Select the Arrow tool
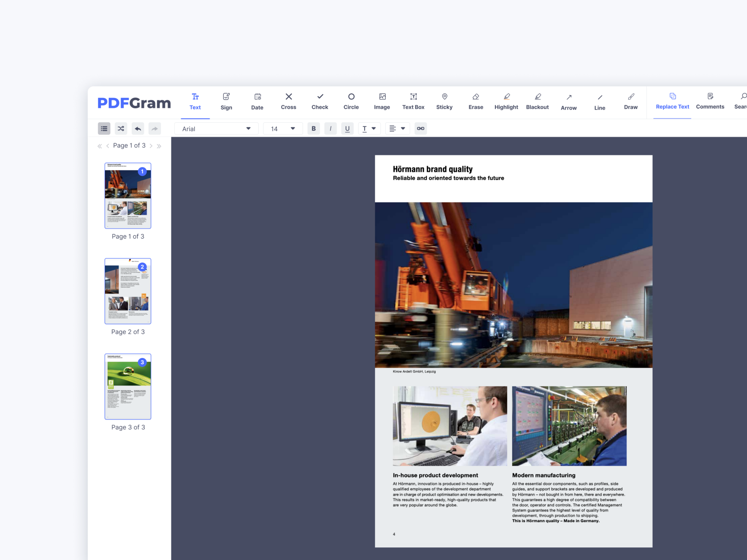This screenshot has width=747, height=560. (569, 101)
